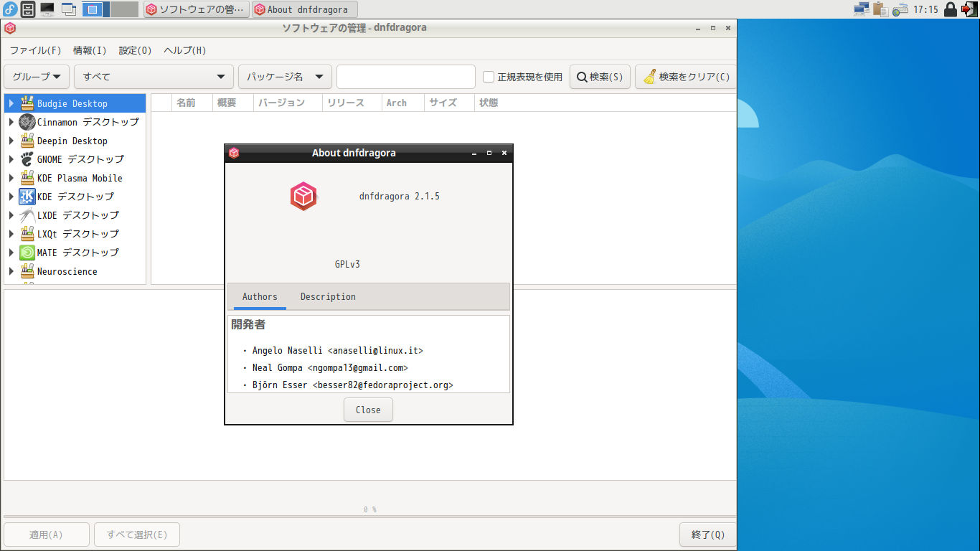Click the Deepin Desktop group icon
This screenshot has width=980, height=551.
click(x=27, y=141)
